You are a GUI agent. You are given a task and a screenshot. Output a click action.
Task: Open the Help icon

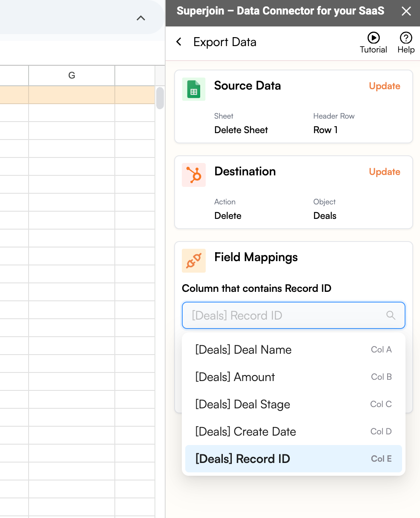(x=406, y=43)
